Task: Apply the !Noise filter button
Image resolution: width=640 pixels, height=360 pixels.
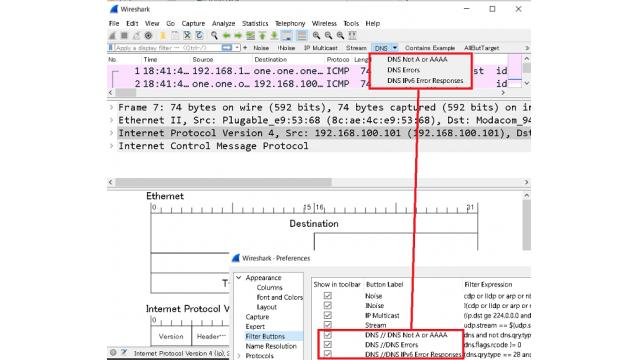Action: tap(286, 48)
